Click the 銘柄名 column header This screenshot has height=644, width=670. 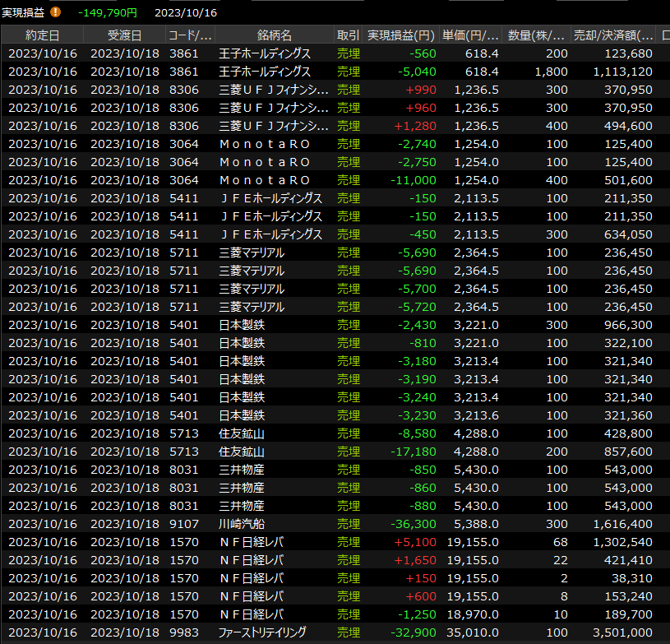pyautogui.click(x=274, y=35)
